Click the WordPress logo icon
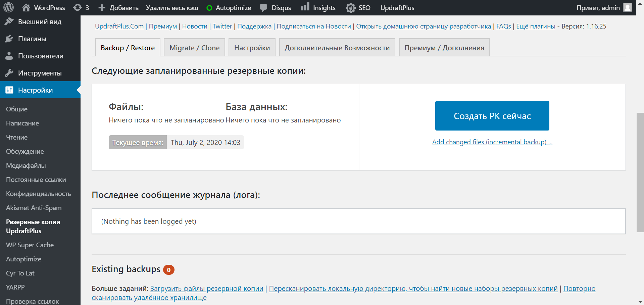This screenshot has width=644, height=305. coord(8,7)
